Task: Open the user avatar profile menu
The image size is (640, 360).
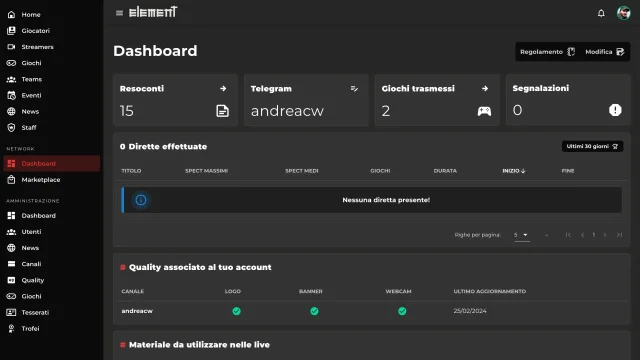Action: (623, 13)
